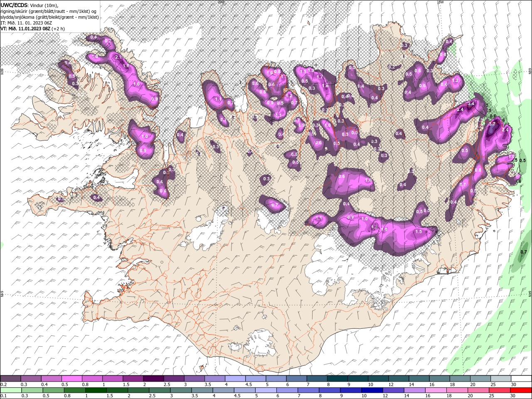532x399 pixels.
Task: Click the bright pink 0.5 swatch in top row
Action: click(71, 379)
